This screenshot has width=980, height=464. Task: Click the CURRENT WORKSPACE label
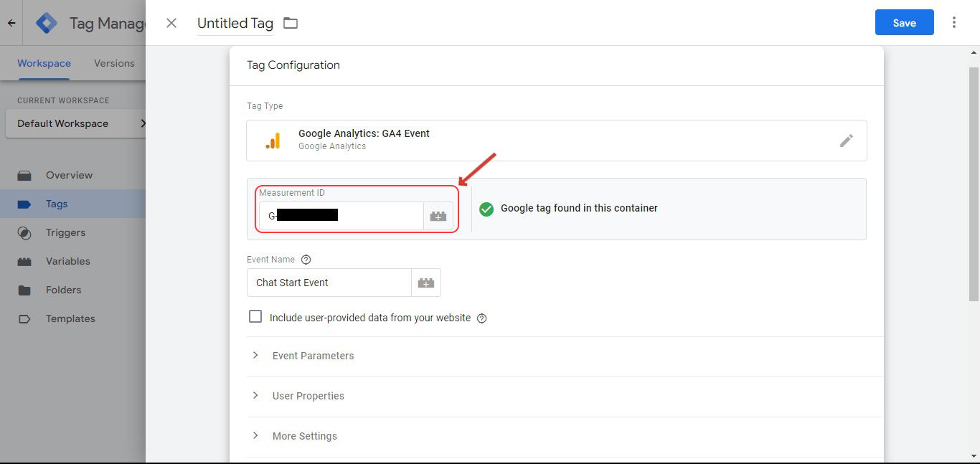pos(63,100)
